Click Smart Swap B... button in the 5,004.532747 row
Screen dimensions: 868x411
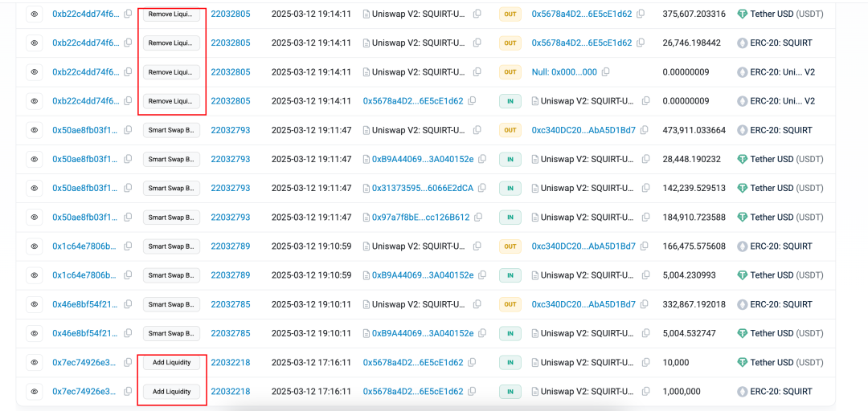click(171, 334)
